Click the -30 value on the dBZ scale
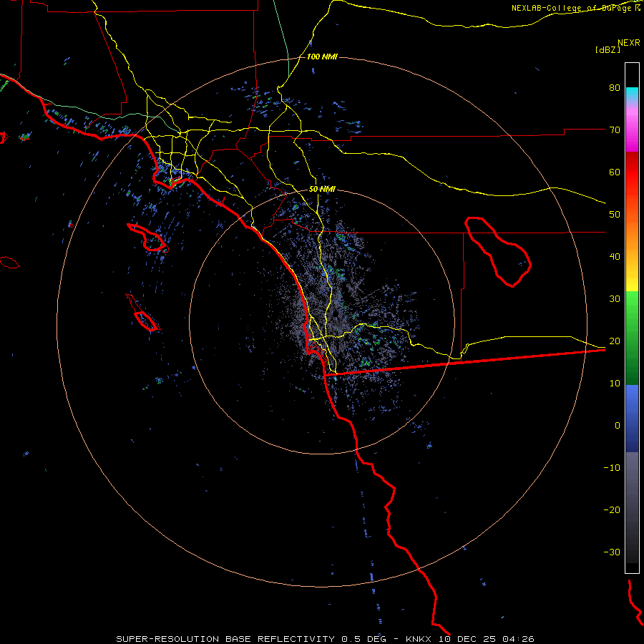Screen dimensions: 644x644 coord(612,552)
